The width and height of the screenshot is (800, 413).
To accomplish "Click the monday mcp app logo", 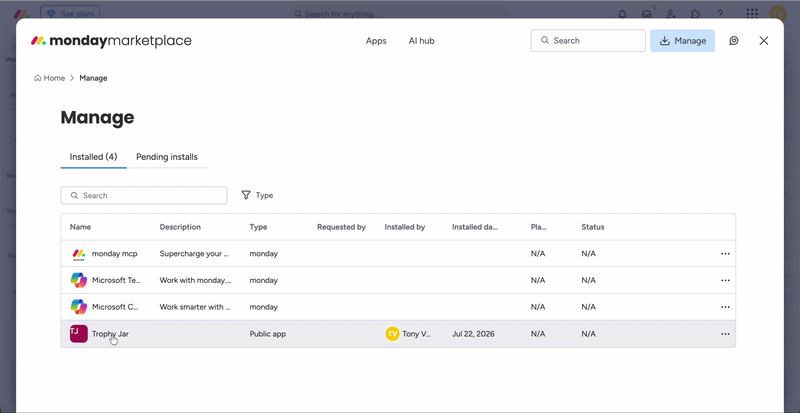I will [79, 254].
